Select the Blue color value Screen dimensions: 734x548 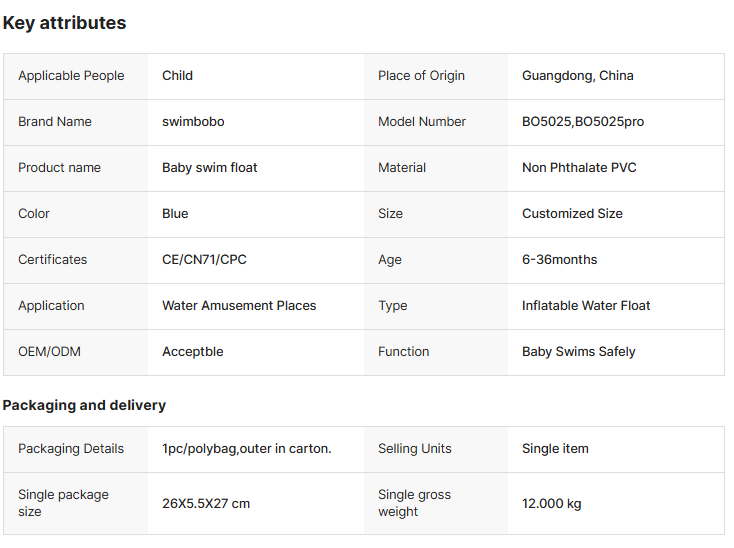tap(175, 214)
